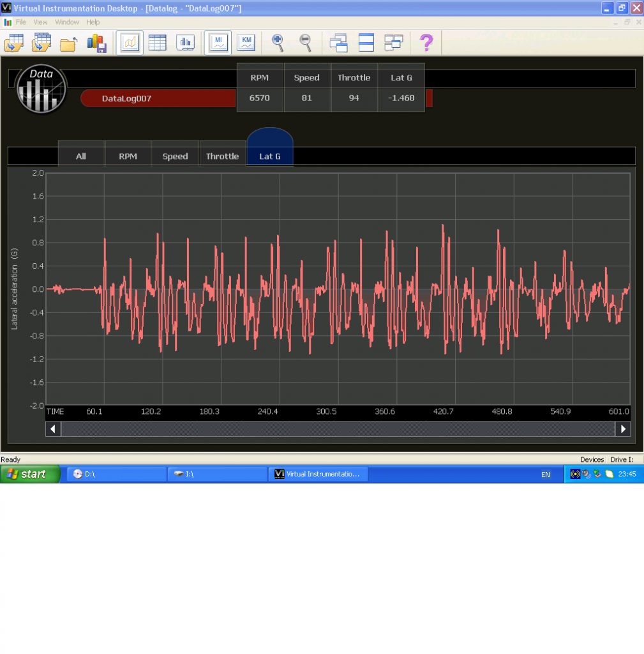Open the File menu
644x654 pixels.
(21, 22)
